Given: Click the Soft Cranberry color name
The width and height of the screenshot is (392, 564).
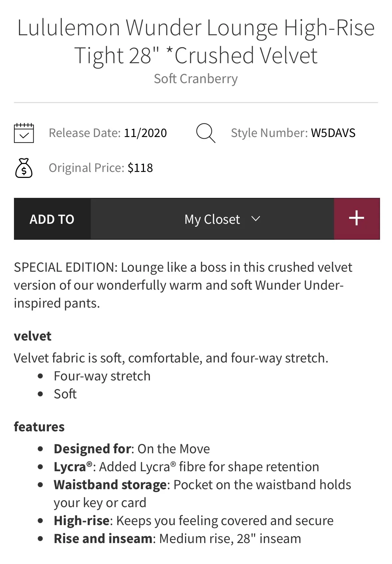Looking at the screenshot, I should pos(196,78).
